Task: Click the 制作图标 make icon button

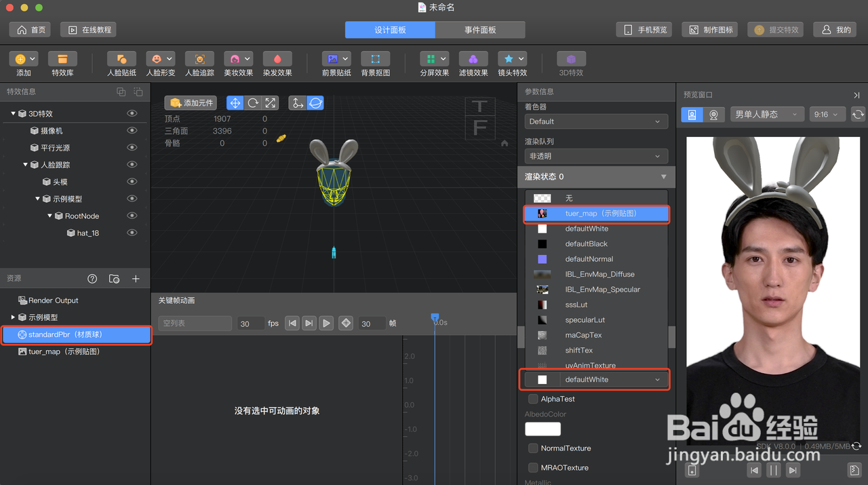Action: pyautogui.click(x=711, y=30)
